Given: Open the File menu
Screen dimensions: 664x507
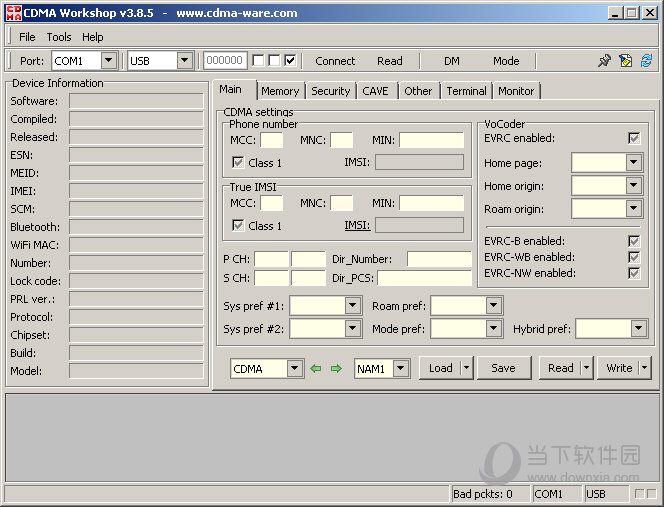Looking at the screenshot, I should 27,37.
